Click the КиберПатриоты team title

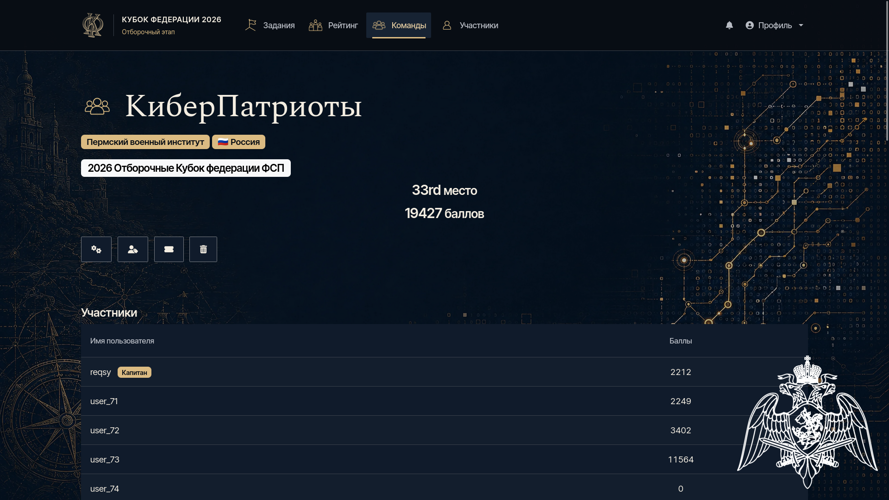(x=243, y=107)
